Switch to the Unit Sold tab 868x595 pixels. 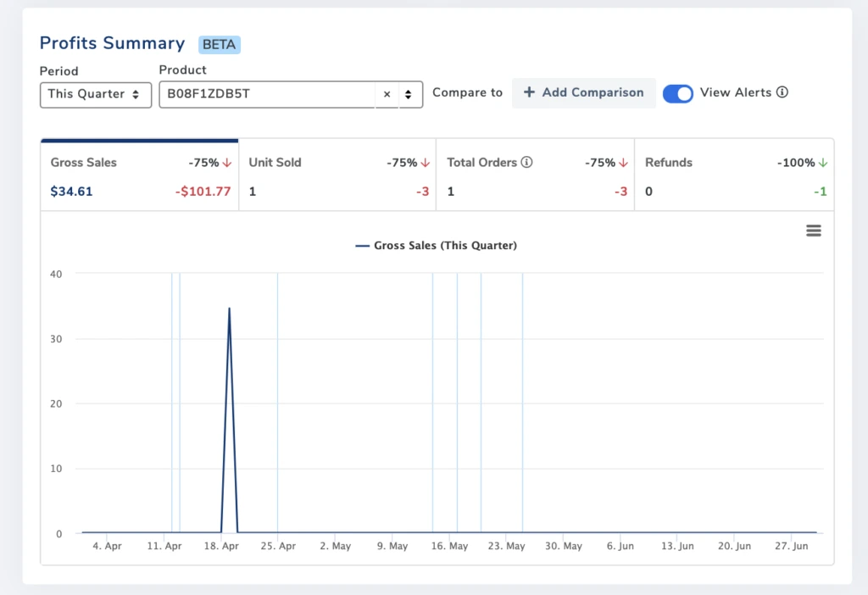(337, 175)
